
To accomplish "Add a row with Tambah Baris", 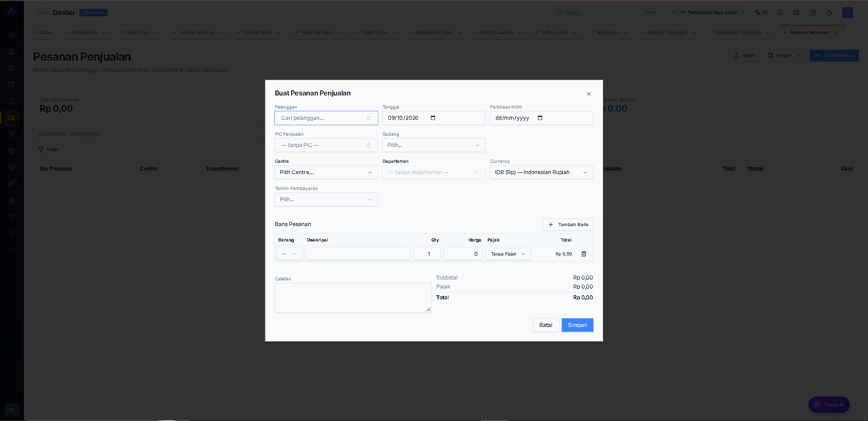I will [x=568, y=225].
